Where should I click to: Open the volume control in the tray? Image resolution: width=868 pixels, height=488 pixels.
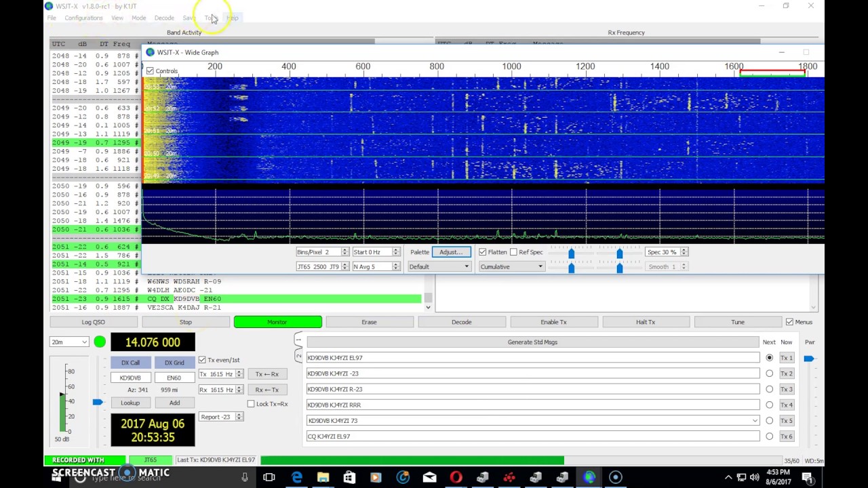754,477
